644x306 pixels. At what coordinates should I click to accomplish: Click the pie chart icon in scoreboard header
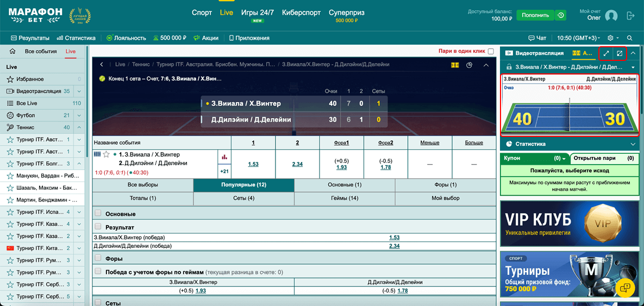[470, 65]
